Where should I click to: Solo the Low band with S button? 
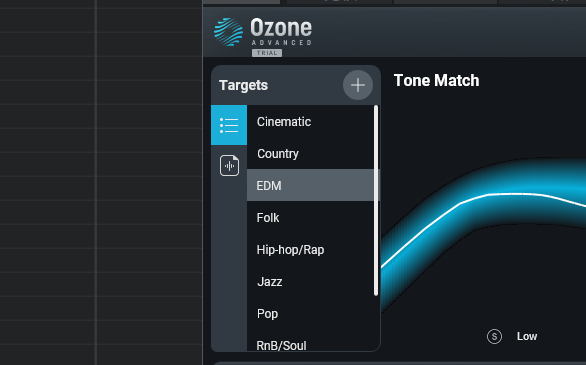pyautogui.click(x=494, y=336)
